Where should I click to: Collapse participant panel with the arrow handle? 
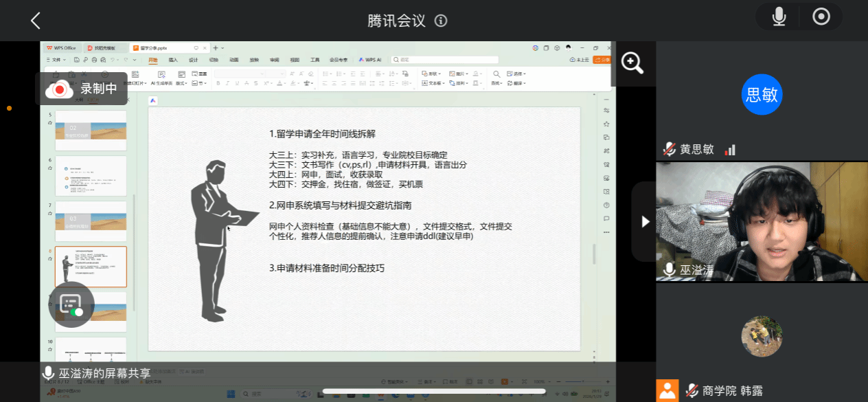[644, 221]
